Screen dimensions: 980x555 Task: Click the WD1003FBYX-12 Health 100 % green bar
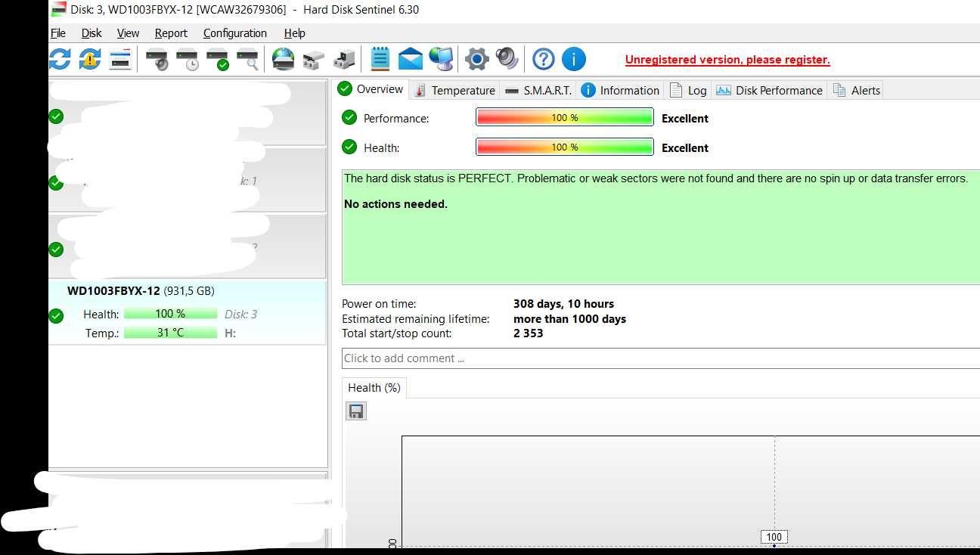[x=170, y=313]
